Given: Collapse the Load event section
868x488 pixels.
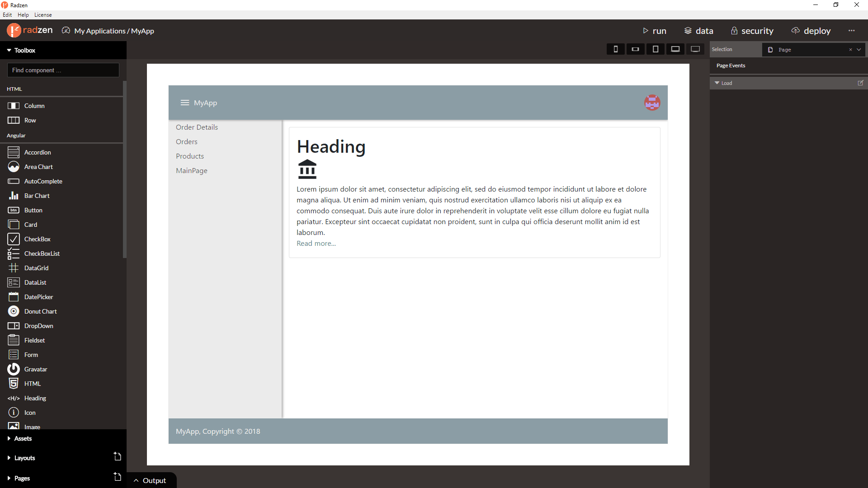Looking at the screenshot, I should [717, 83].
